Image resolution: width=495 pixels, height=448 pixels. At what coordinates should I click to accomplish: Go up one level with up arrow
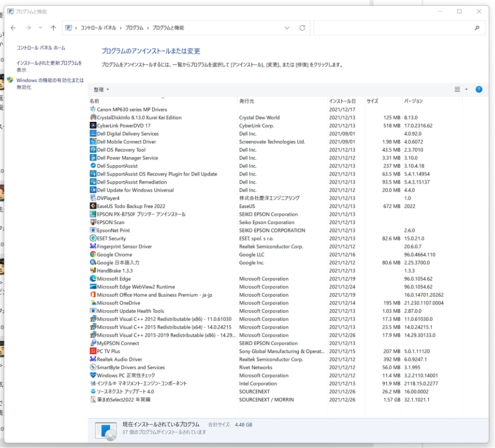point(53,28)
